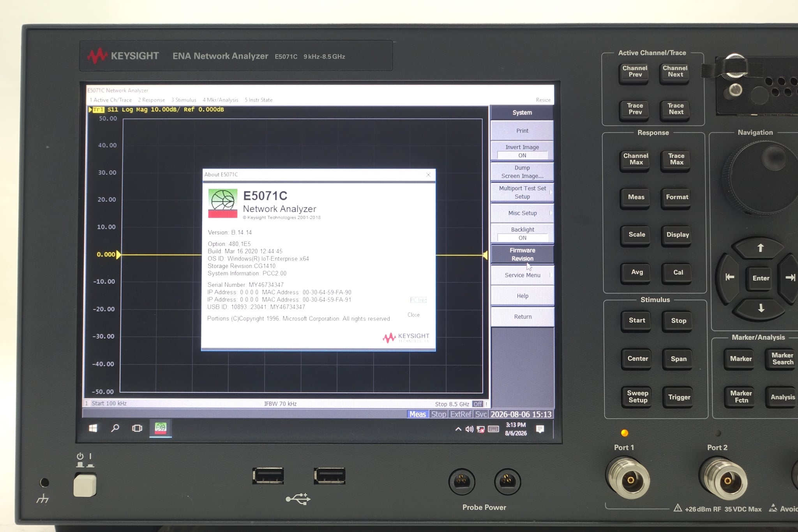
Task: Open the notification center icon
Action: point(540,429)
